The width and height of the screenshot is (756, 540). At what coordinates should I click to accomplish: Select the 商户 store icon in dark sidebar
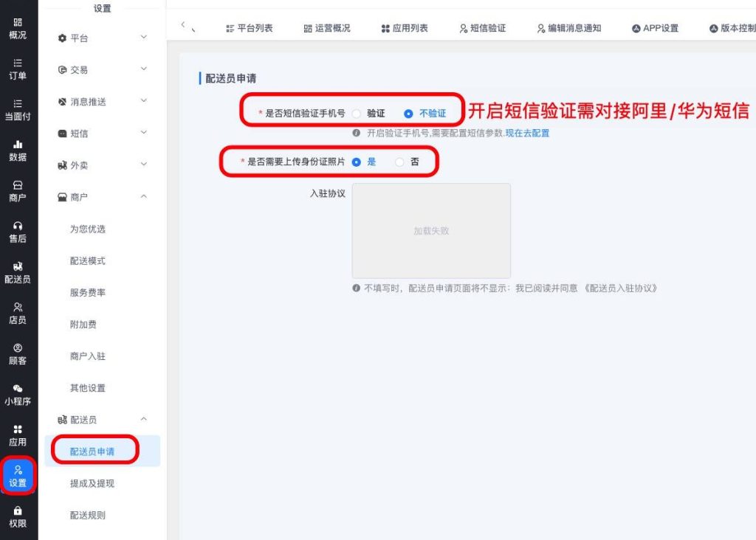point(18,191)
